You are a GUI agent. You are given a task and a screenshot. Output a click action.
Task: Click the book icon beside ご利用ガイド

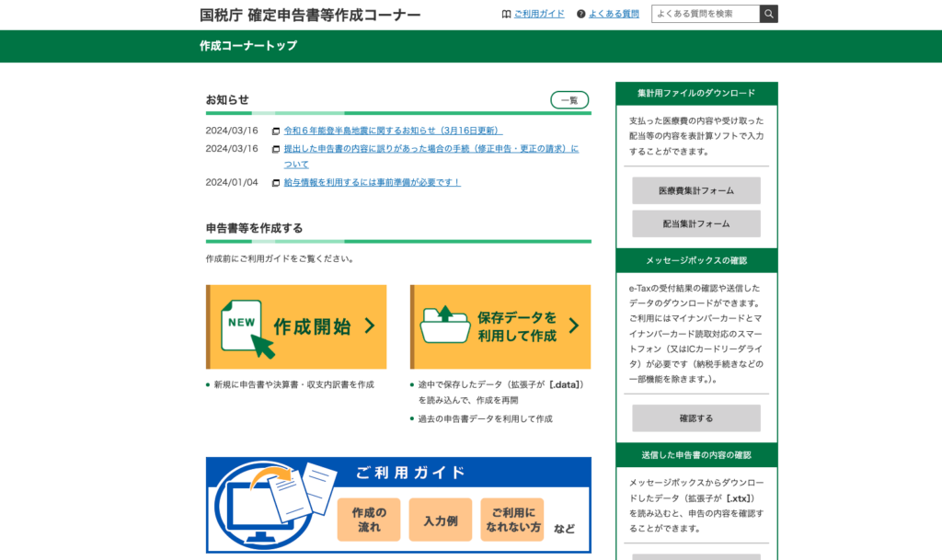tap(506, 14)
